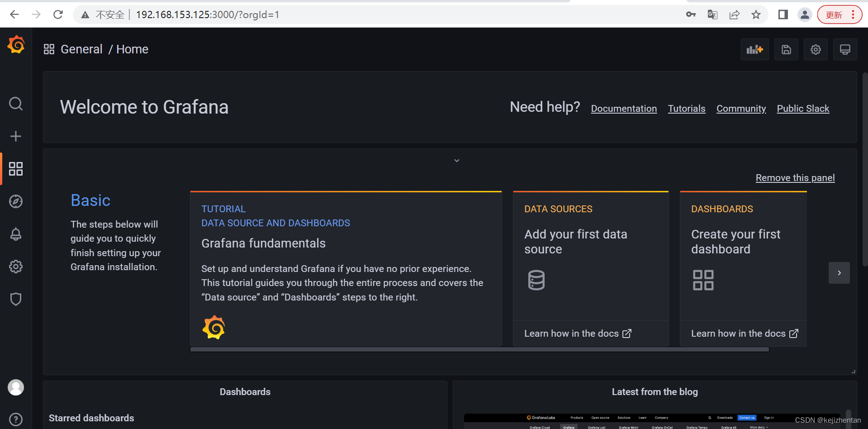Viewport: 868px width, 429px height.
Task: Click the Grafana logo in the sidebar
Action: point(16,45)
